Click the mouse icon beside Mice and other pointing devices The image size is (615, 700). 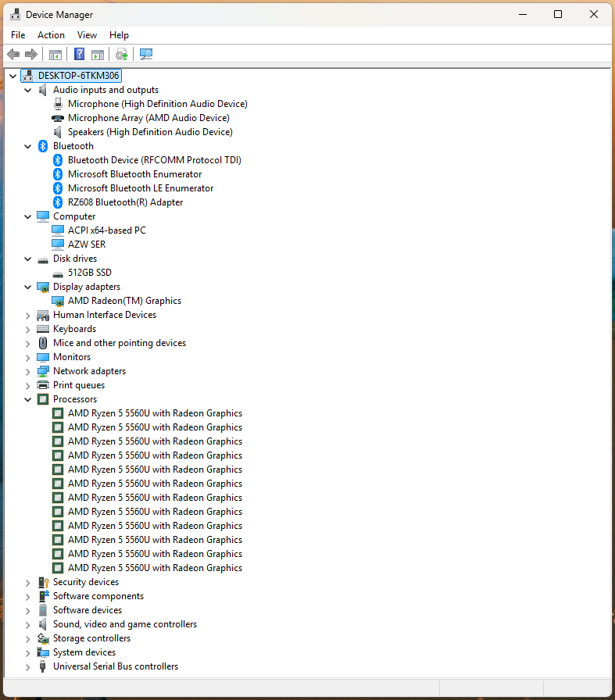43,343
